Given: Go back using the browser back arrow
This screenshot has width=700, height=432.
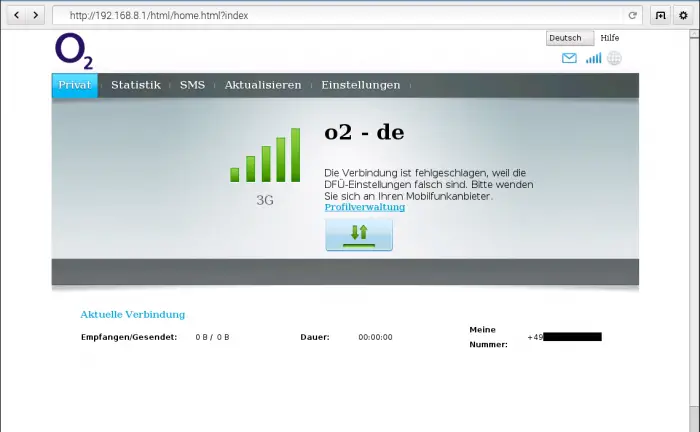Looking at the screenshot, I should tap(17, 15).
